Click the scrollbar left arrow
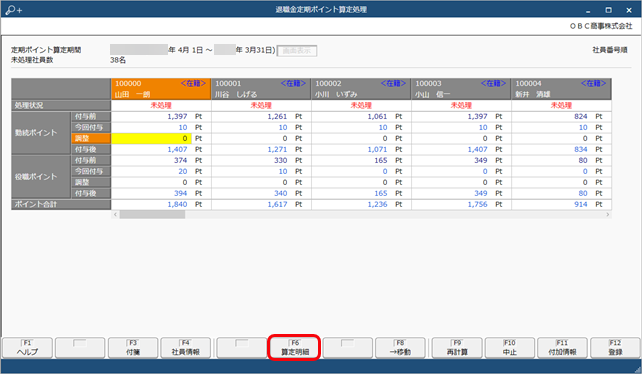This screenshot has height=374, width=642. [115, 215]
